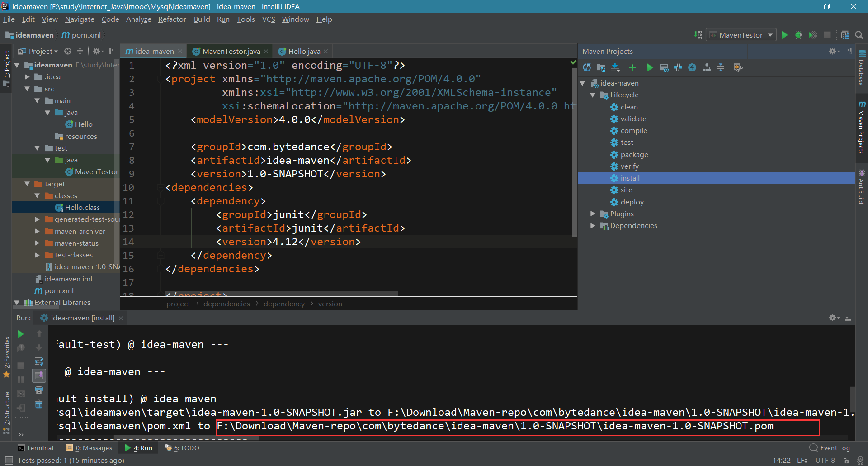Click the pom.xml breadcrumb in navigation bar
This screenshot has width=868, height=466.
[81, 35]
